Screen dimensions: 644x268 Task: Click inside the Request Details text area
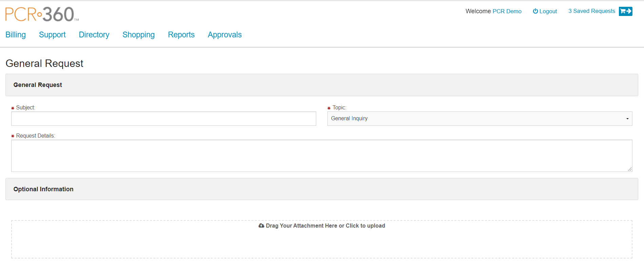tap(321, 156)
